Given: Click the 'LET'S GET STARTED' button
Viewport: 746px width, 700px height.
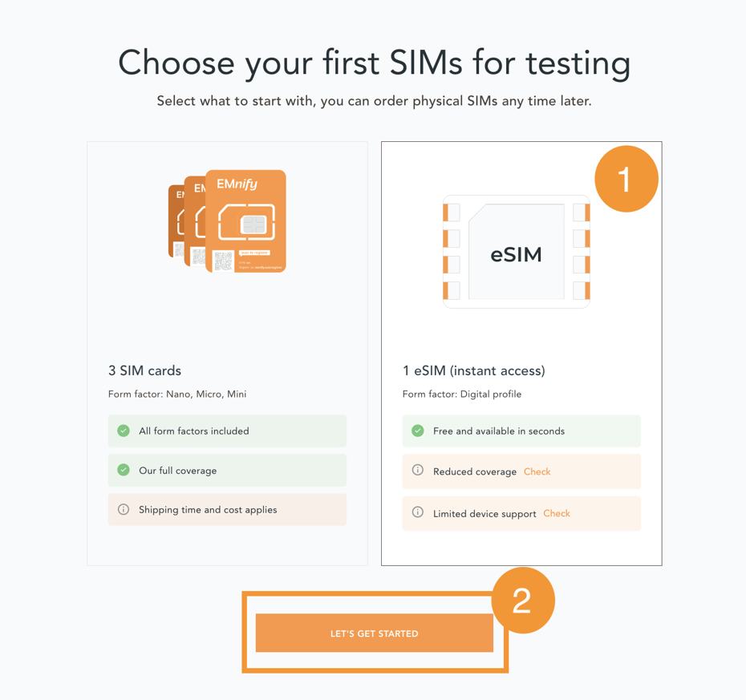Looking at the screenshot, I should [x=374, y=633].
